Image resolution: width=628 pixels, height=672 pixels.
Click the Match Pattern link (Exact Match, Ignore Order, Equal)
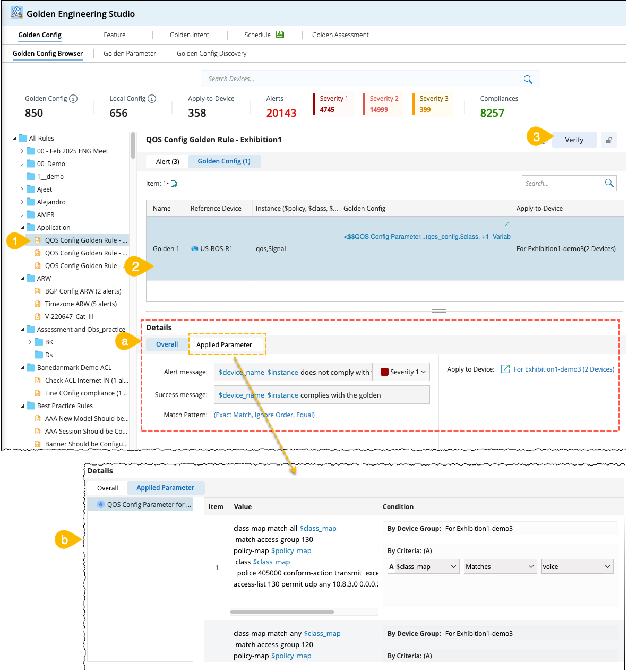(x=264, y=415)
